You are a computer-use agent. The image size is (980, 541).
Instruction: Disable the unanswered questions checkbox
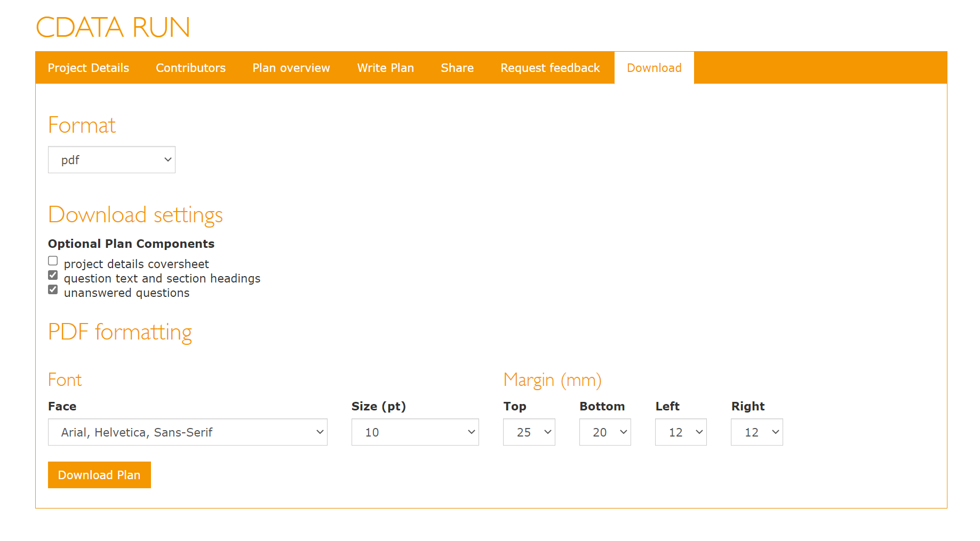coord(53,289)
